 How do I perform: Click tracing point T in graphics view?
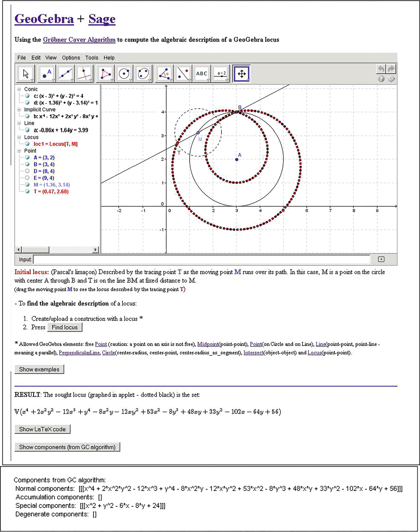coord(177,143)
